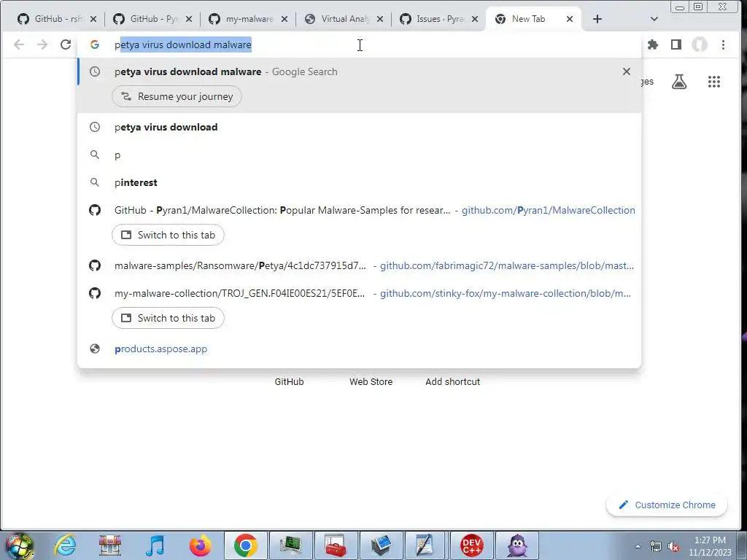This screenshot has height=560, width=747.
Task: Open Chrome three-dot menu
Action: 723,44
